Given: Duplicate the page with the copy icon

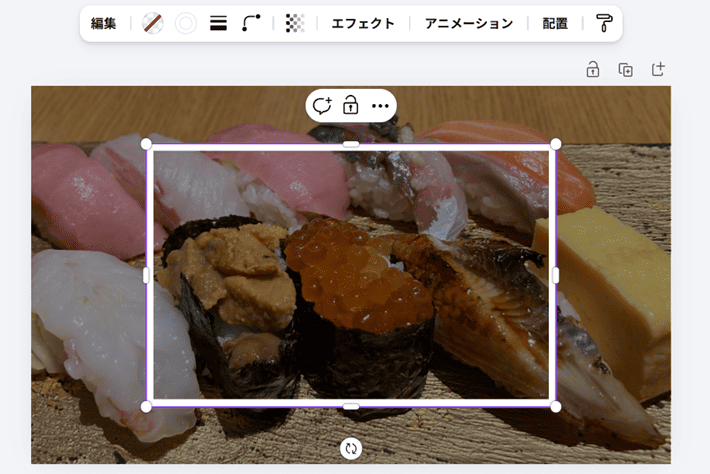Looking at the screenshot, I should click(x=625, y=70).
